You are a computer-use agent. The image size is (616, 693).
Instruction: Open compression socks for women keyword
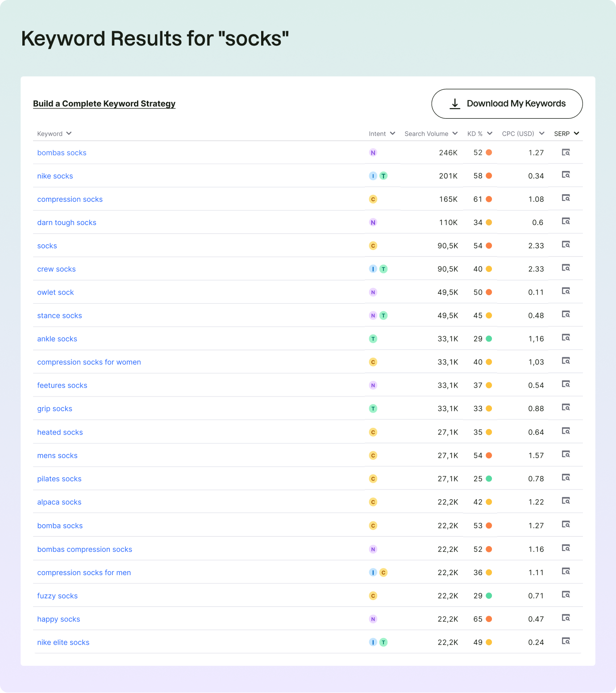pos(89,362)
